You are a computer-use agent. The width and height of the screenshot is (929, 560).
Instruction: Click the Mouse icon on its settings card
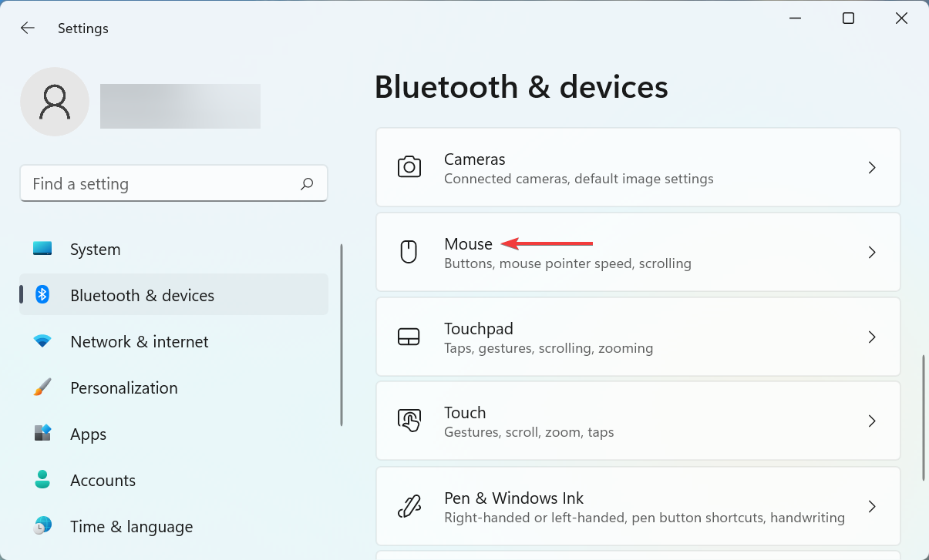(x=409, y=252)
